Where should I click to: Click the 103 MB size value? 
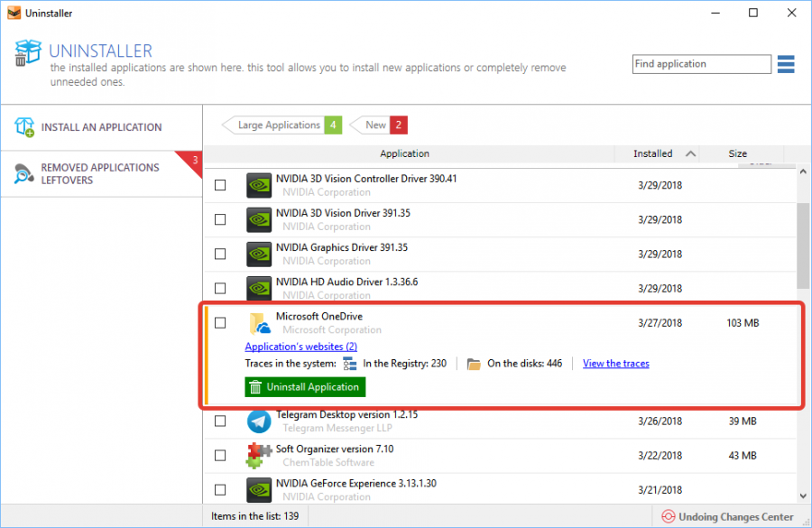click(x=743, y=323)
